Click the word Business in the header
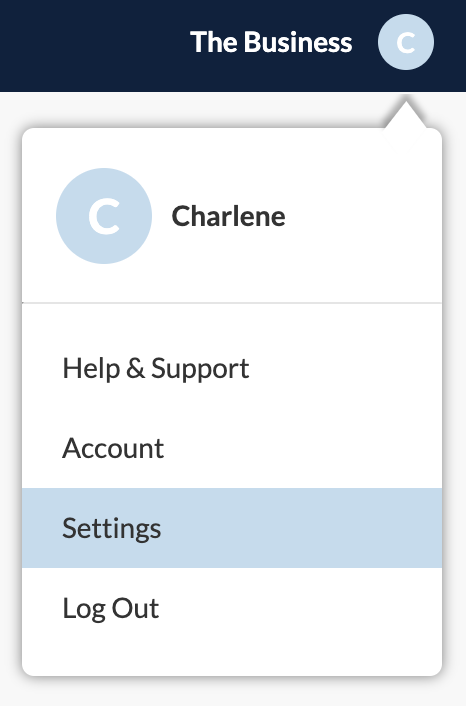The width and height of the screenshot is (466, 706). coord(298,42)
